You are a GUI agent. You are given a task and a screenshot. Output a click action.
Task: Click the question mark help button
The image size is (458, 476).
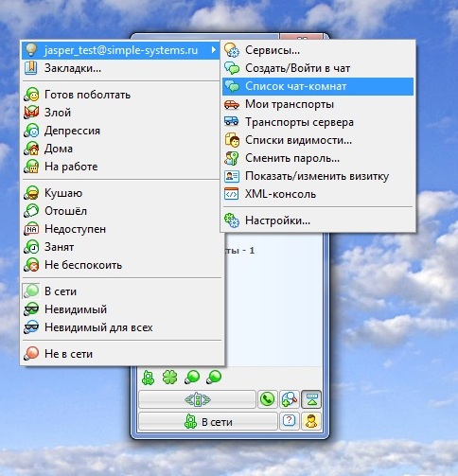[290, 421]
